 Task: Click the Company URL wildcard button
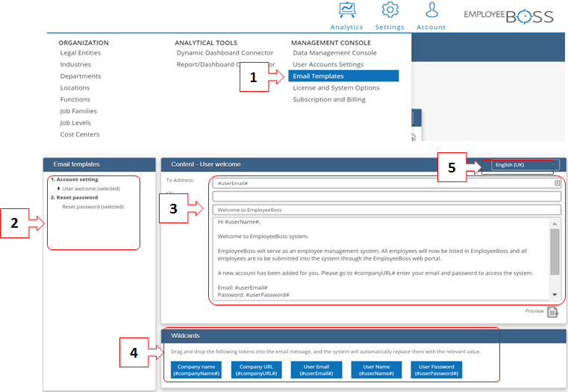[x=256, y=370]
